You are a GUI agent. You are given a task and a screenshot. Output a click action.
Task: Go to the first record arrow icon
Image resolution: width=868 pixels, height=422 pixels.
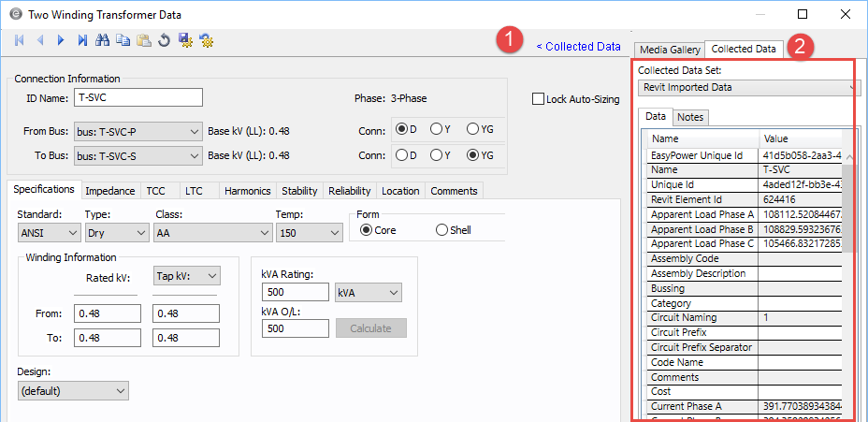pyautogui.click(x=20, y=40)
